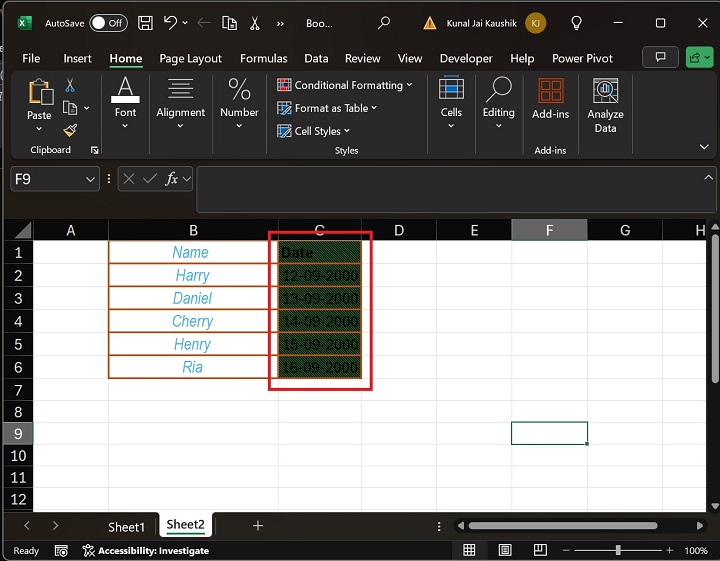Click the Insert Function fx icon
720x561 pixels.
pyautogui.click(x=172, y=179)
